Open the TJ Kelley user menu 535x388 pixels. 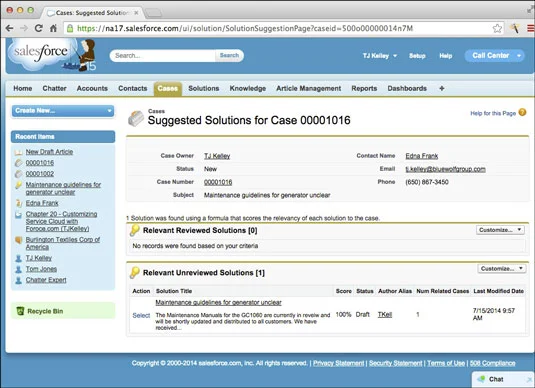[380, 56]
